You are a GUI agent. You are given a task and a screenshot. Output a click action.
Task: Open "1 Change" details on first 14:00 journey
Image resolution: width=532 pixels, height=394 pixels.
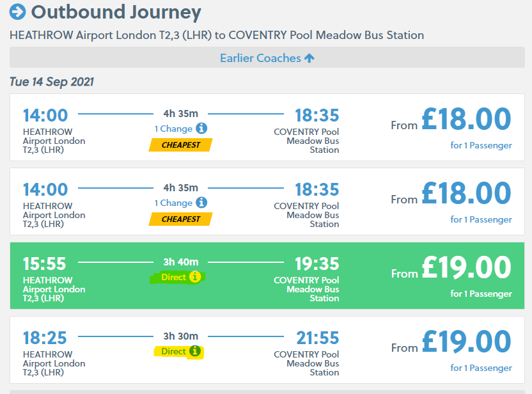(173, 129)
